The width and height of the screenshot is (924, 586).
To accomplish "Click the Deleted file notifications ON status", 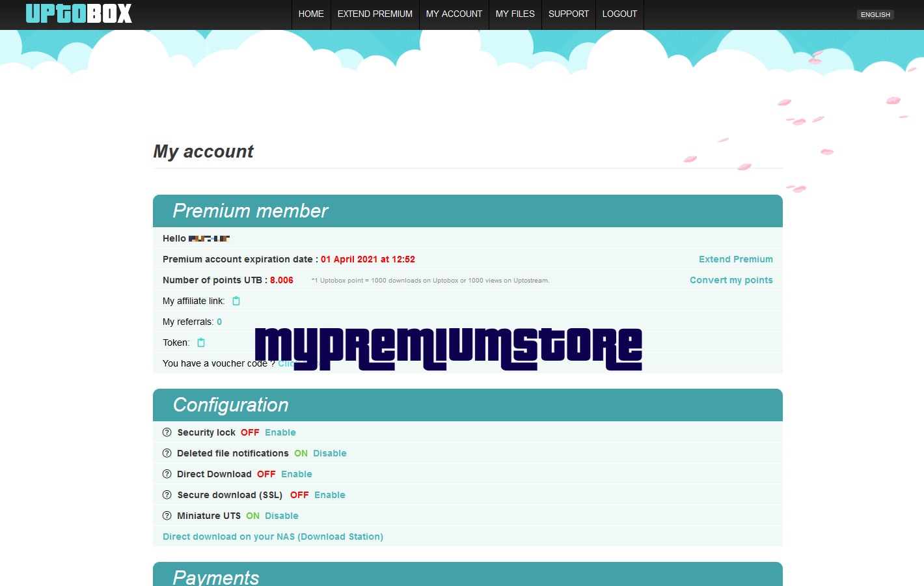I will (x=301, y=453).
